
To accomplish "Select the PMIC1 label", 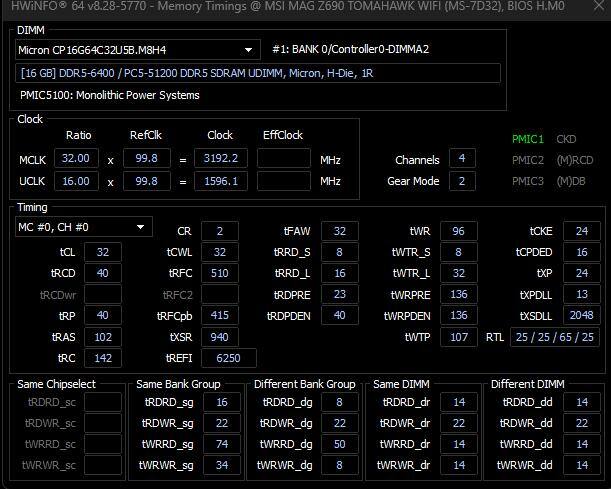I will coord(528,139).
